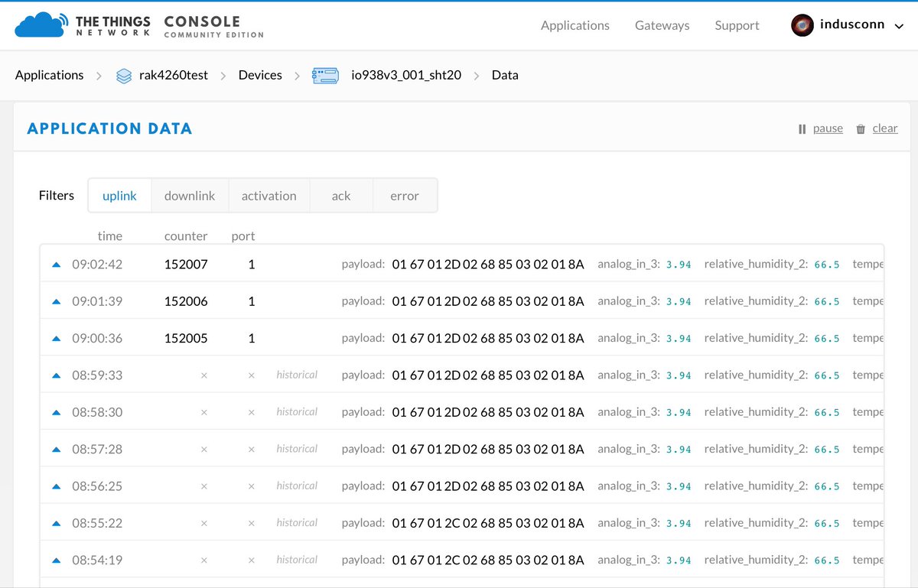The image size is (918, 588).
Task: Click counter value 152005
Action: tap(186, 338)
